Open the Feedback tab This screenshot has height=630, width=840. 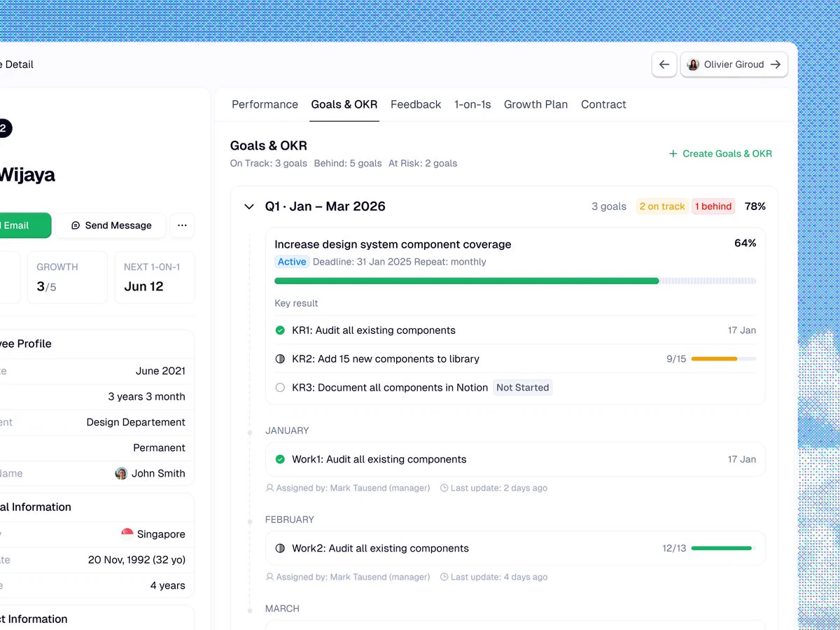click(416, 104)
